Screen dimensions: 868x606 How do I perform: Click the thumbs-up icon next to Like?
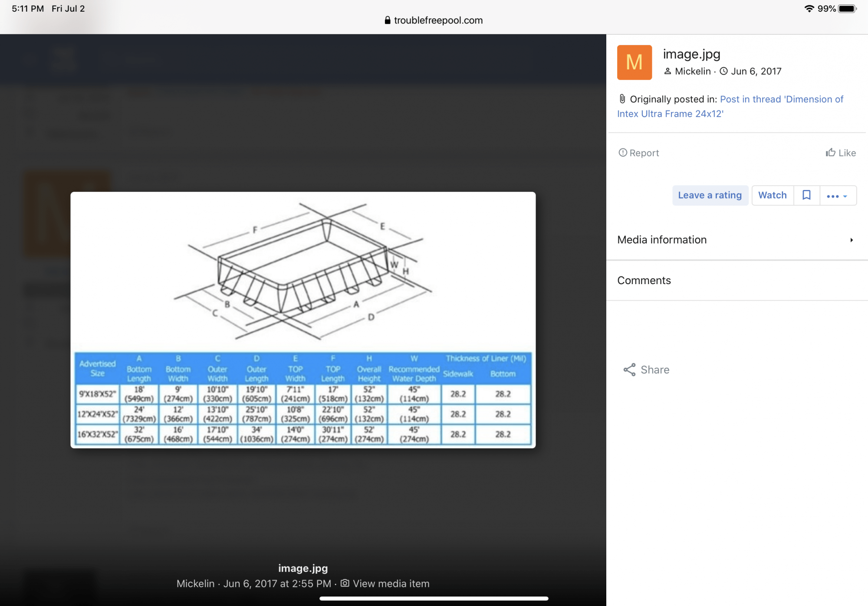830,152
